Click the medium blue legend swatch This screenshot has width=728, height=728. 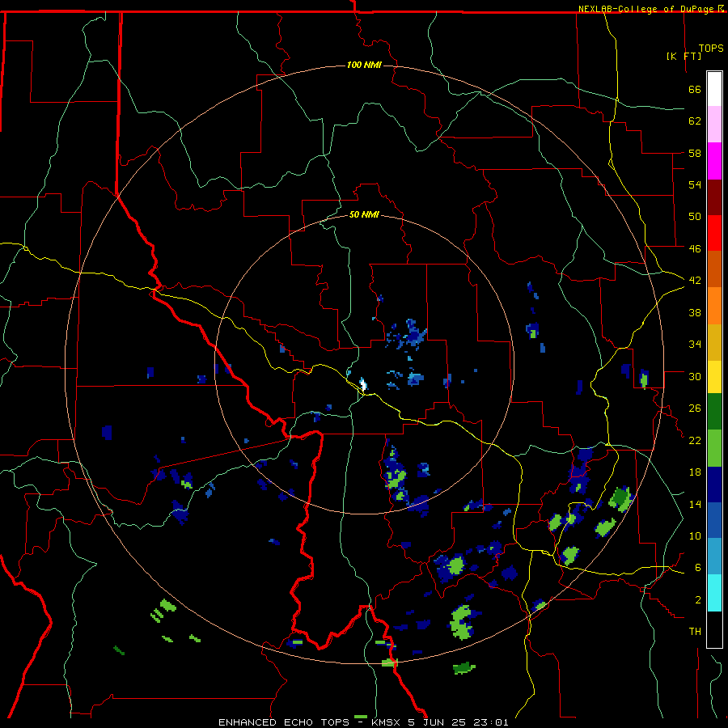[x=714, y=520]
